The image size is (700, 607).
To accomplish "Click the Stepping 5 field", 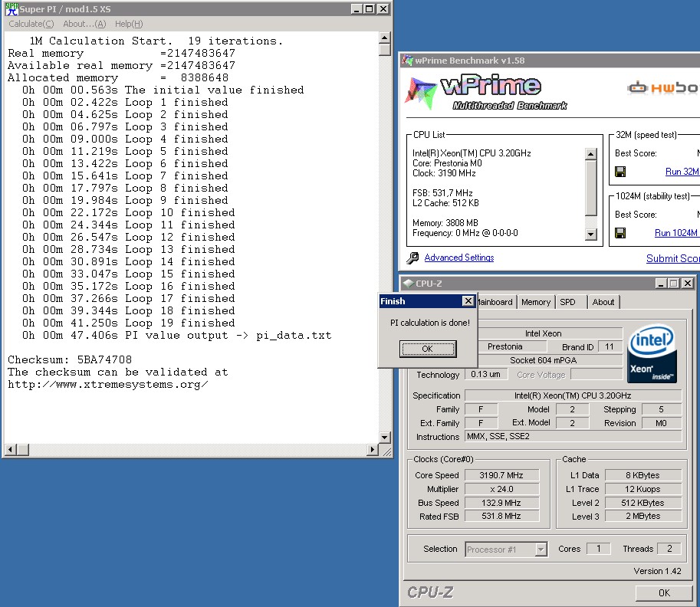I will pyautogui.click(x=662, y=409).
